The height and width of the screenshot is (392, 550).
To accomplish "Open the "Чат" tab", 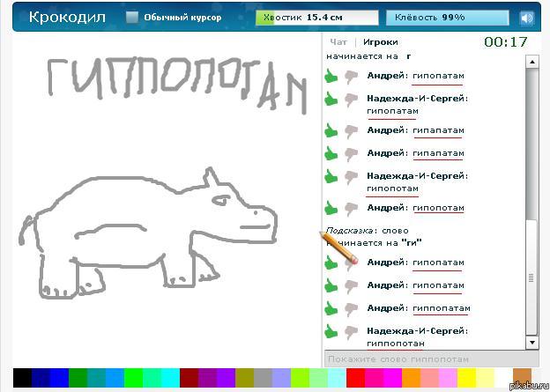I will [x=338, y=42].
